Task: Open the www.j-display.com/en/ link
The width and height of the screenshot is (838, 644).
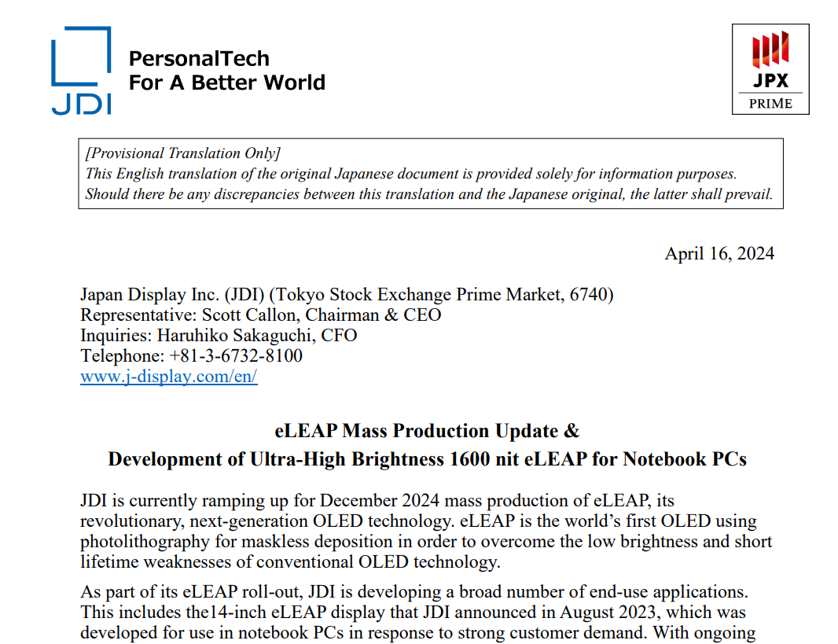Action: tap(168, 377)
